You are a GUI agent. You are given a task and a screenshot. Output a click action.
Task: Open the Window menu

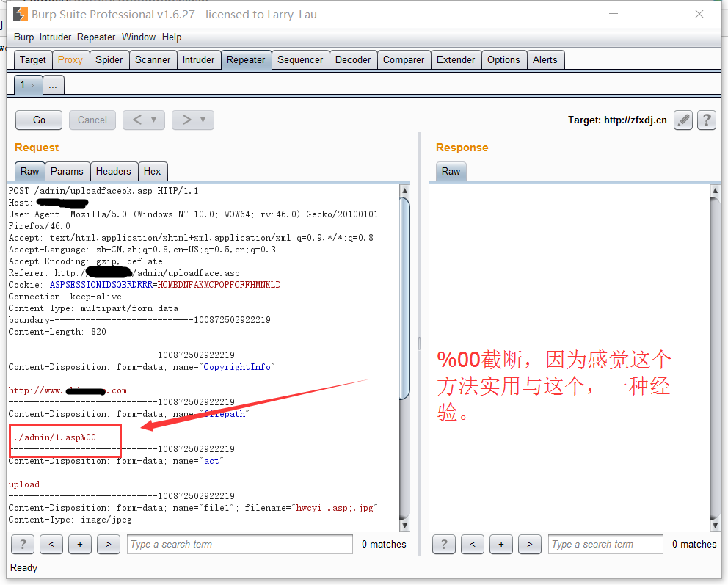coord(139,37)
